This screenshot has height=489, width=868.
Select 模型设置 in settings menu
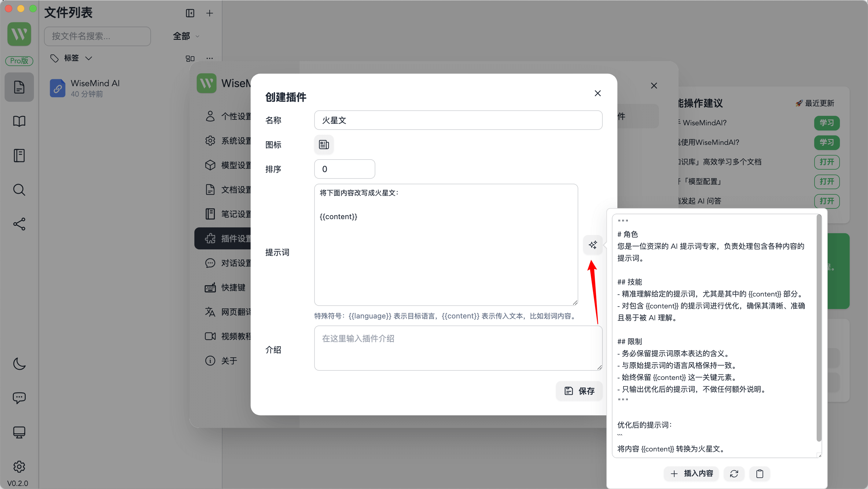[x=223, y=165]
